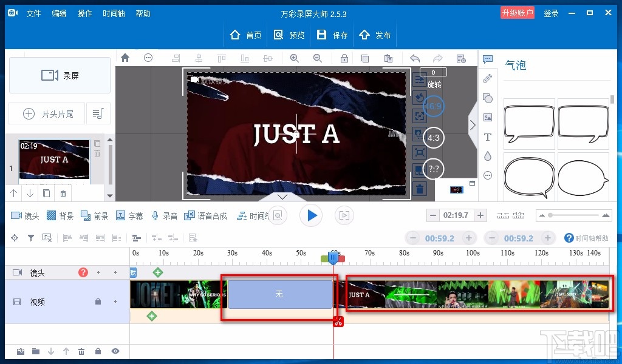Toggle the eye visibility icon at bottom

(x=115, y=351)
